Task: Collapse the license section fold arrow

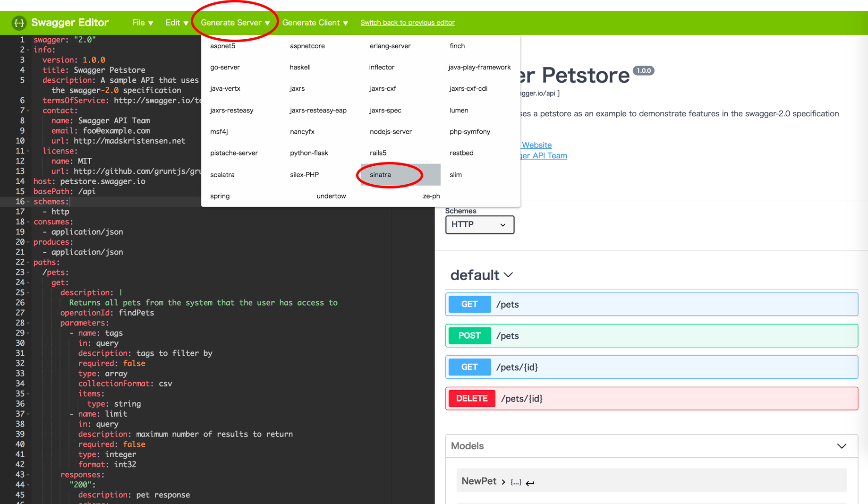Action: click(x=28, y=151)
